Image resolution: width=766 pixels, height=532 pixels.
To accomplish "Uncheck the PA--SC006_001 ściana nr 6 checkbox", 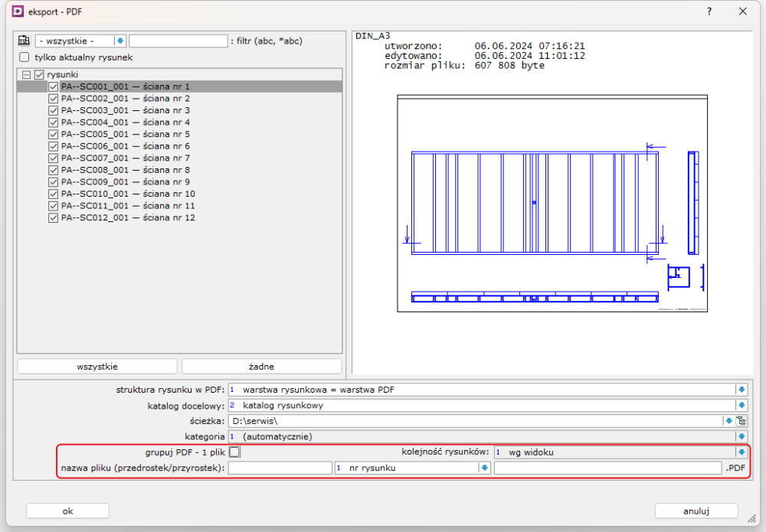I will pos(54,146).
